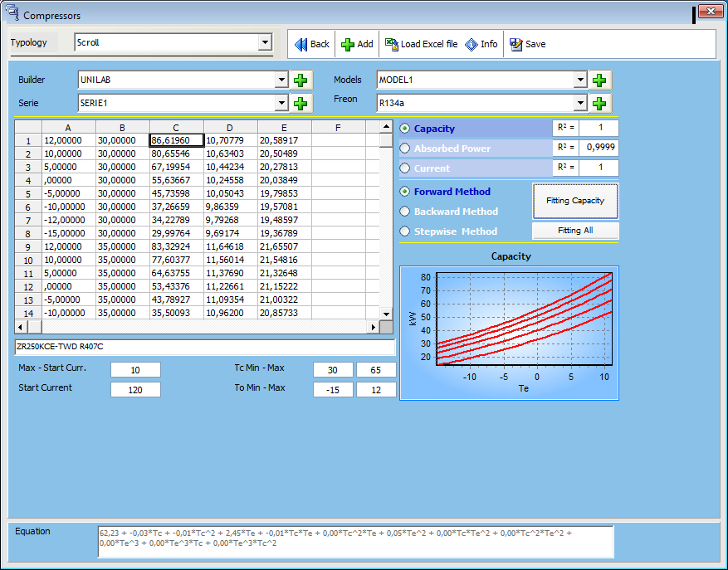Choose the Backward Method option
Image resolution: width=728 pixels, height=570 pixels.
pos(405,212)
